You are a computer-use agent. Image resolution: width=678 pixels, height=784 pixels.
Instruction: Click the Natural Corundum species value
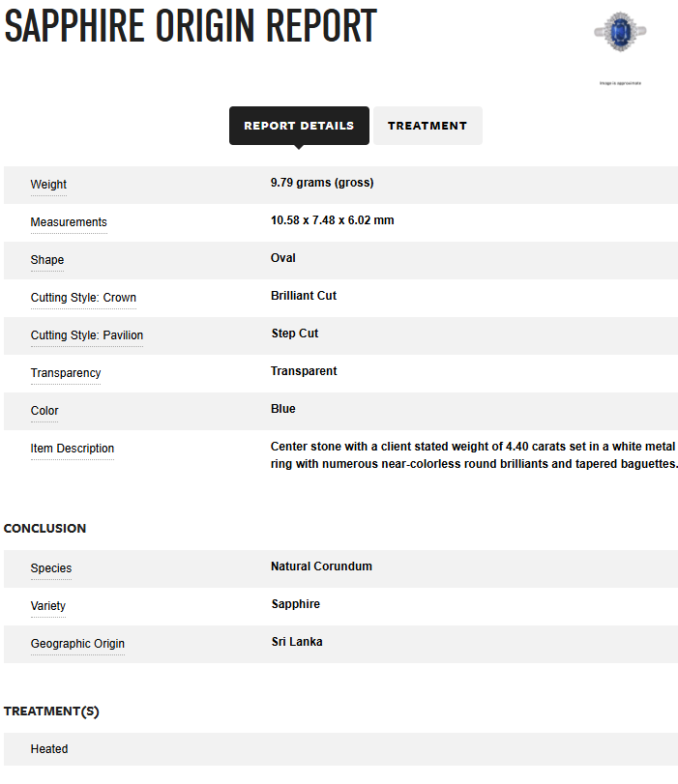(x=321, y=566)
